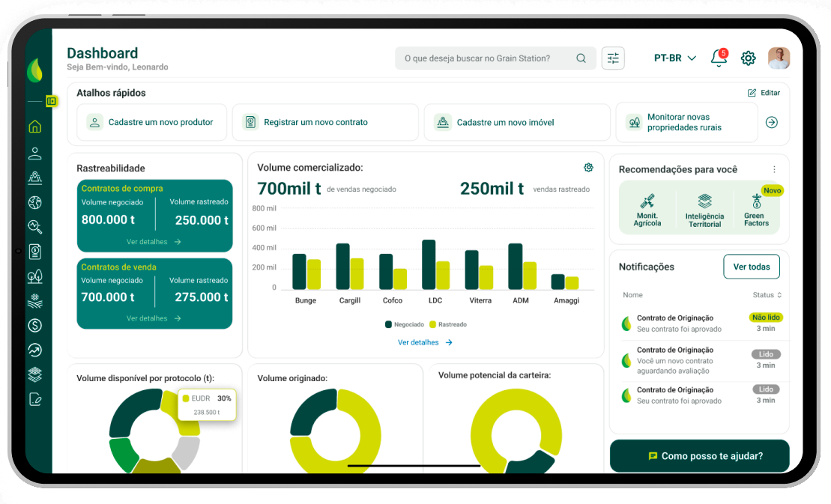Open settings gear in top header
The height and width of the screenshot is (504, 831).
(748, 58)
